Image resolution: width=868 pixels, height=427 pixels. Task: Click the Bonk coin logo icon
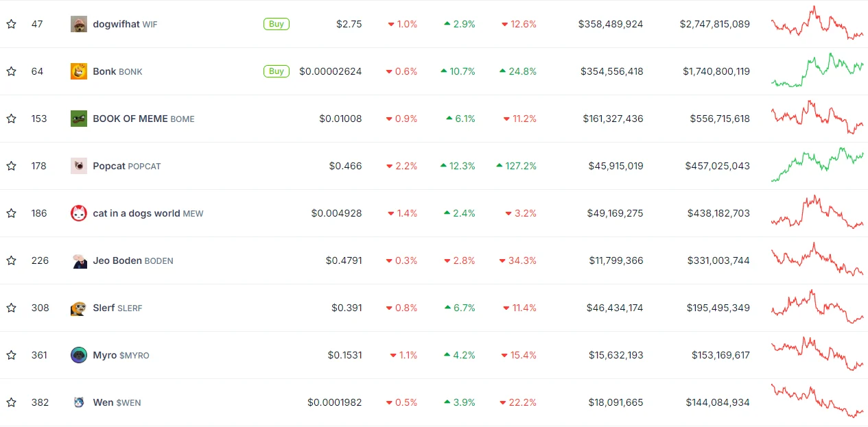pyautogui.click(x=79, y=71)
